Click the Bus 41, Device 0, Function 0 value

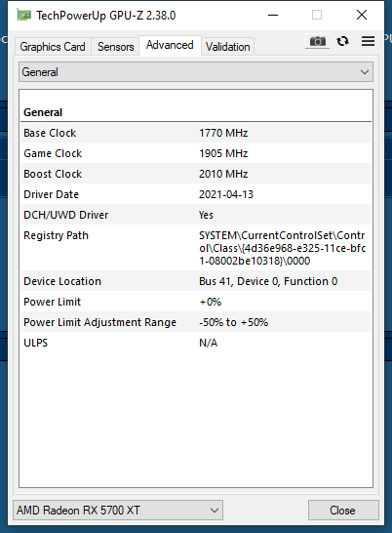click(x=268, y=281)
